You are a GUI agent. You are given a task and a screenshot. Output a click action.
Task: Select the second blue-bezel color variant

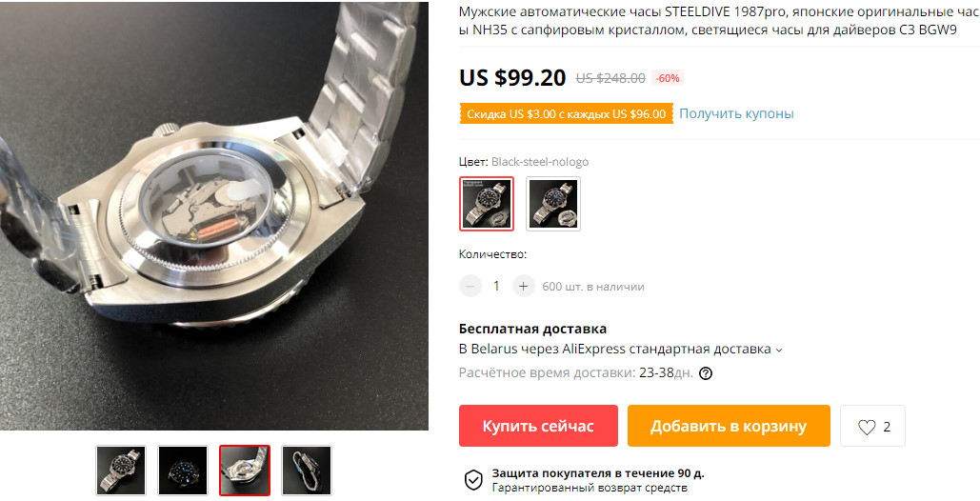553,204
